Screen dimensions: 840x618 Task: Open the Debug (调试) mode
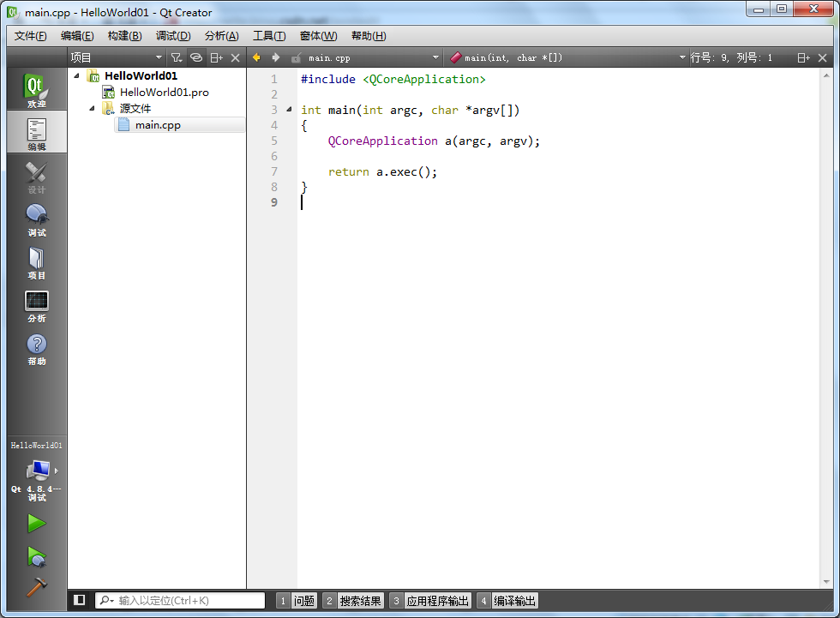[36, 220]
